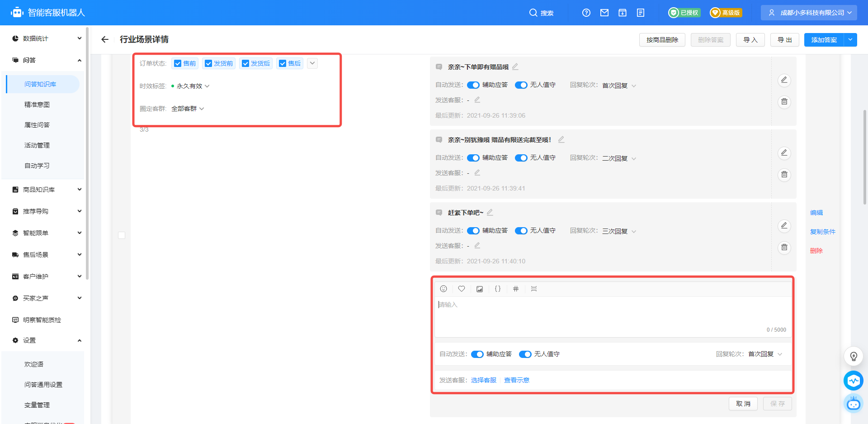Click round edit button on 赶紧下单吧~ card
The width and height of the screenshot is (868, 424).
point(784,226)
